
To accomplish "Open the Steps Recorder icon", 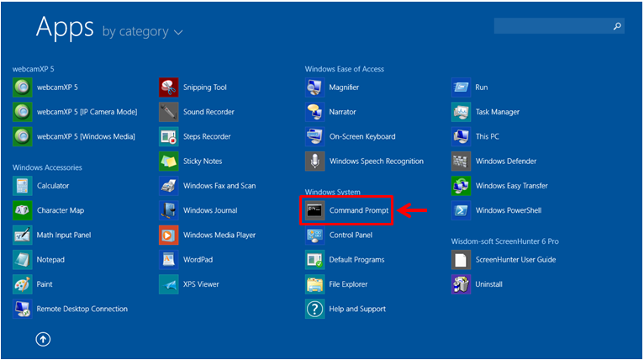I will coord(169,136).
